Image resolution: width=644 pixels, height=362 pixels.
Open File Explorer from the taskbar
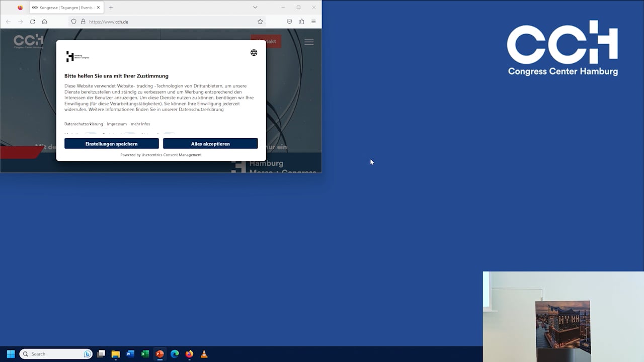116,354
